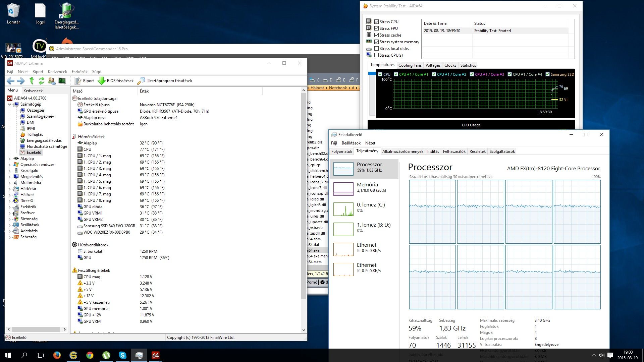Click the users icon in AIDA64 toolbar
Viewport: 644px width, 362px height.
[x=52, y=81]
